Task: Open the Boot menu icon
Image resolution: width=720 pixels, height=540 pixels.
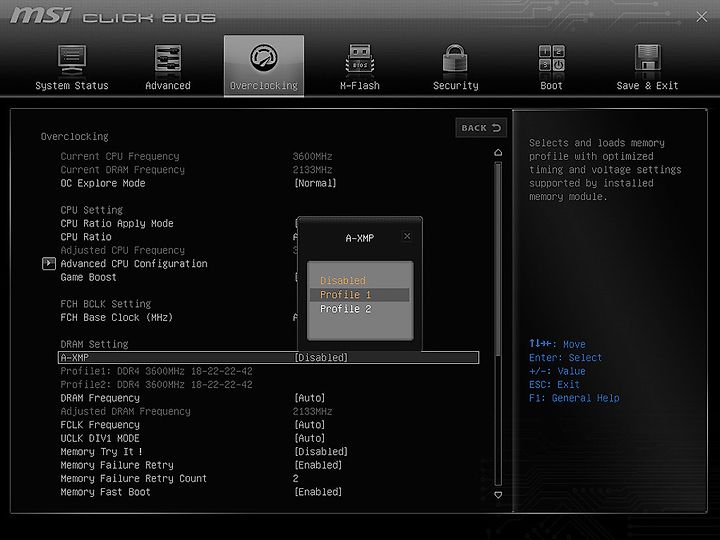Action: 551,58
